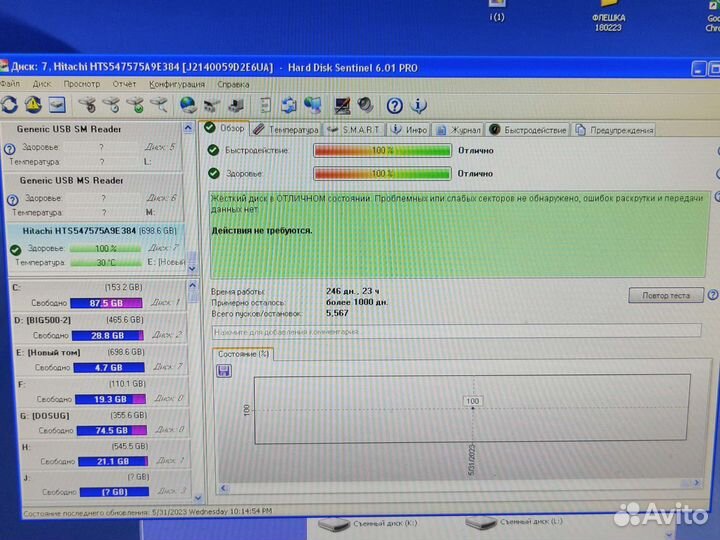Open help via the blue question mark icon
The width and height of the screenshot is (720, 540).
(394, 106)
